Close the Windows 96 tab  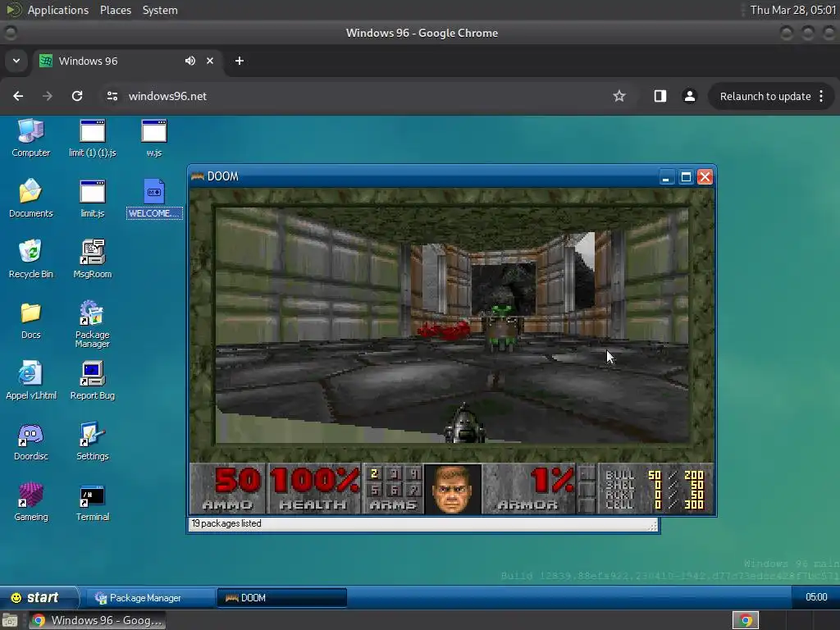click(x=210, y=61)
